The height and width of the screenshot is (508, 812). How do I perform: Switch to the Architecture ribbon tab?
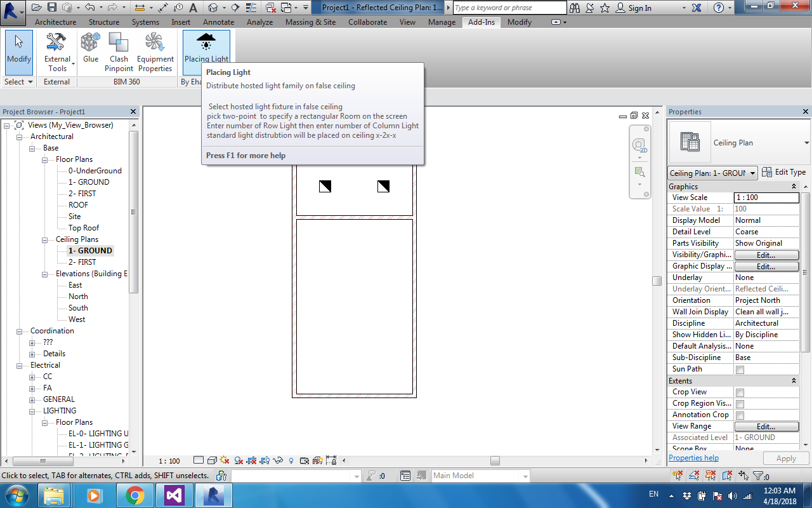click(55, 22)
